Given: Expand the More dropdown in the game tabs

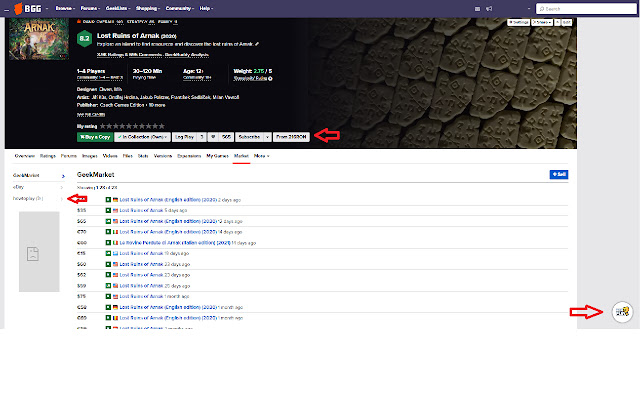Looking at the screenshot, I should 262,156.
